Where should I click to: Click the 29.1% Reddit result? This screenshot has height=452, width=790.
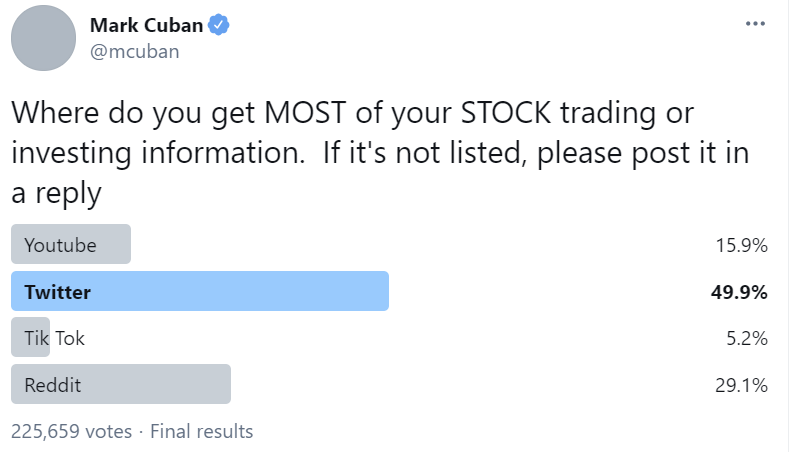741,385
